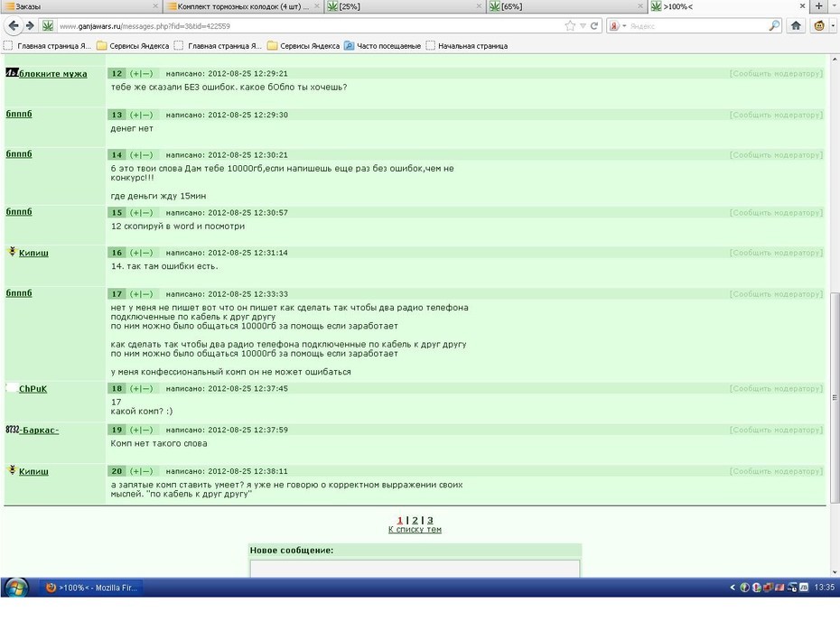Click the monkey face toolbar icon

click(x=818, y=25)
